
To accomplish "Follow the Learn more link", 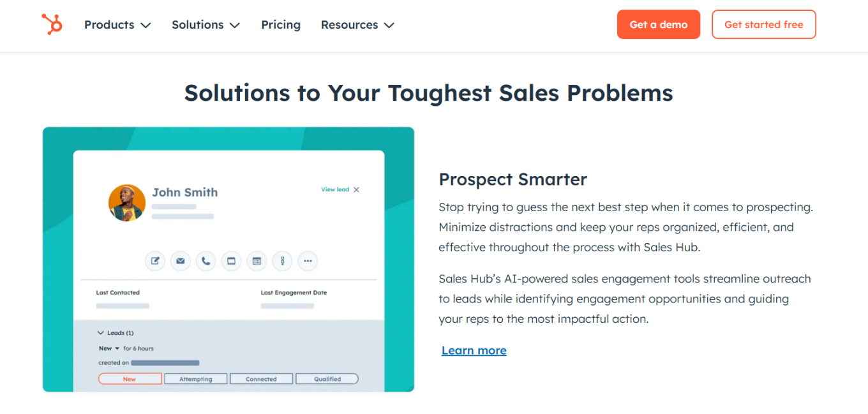I will coord(474,350).
